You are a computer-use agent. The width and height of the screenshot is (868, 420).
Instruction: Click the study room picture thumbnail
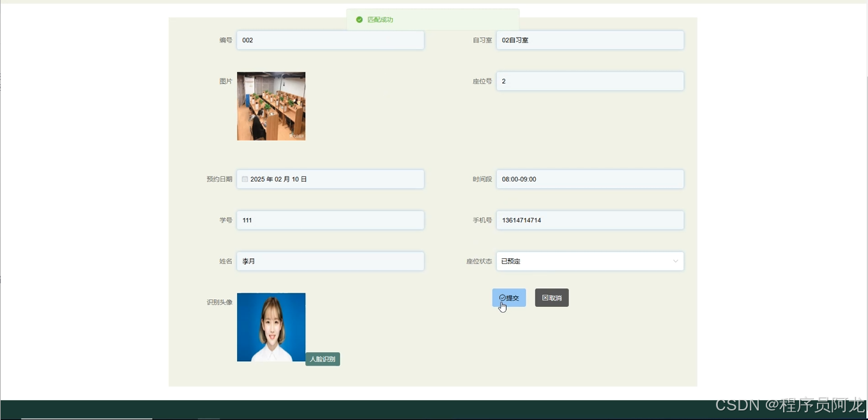tap(271, 106)
